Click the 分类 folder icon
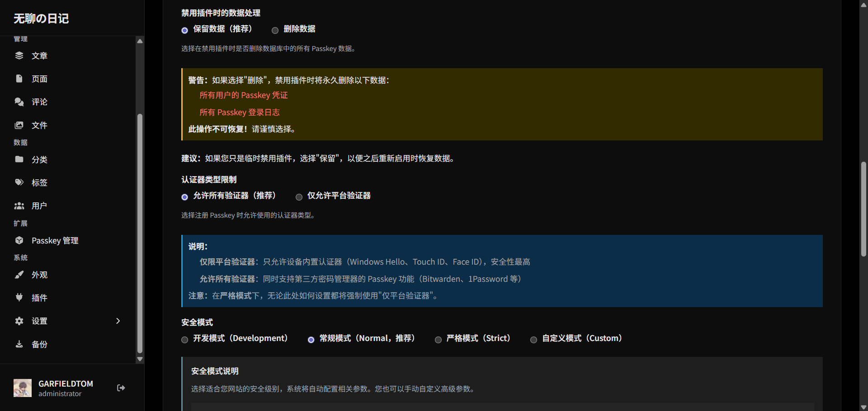 [x=19, y=159]
